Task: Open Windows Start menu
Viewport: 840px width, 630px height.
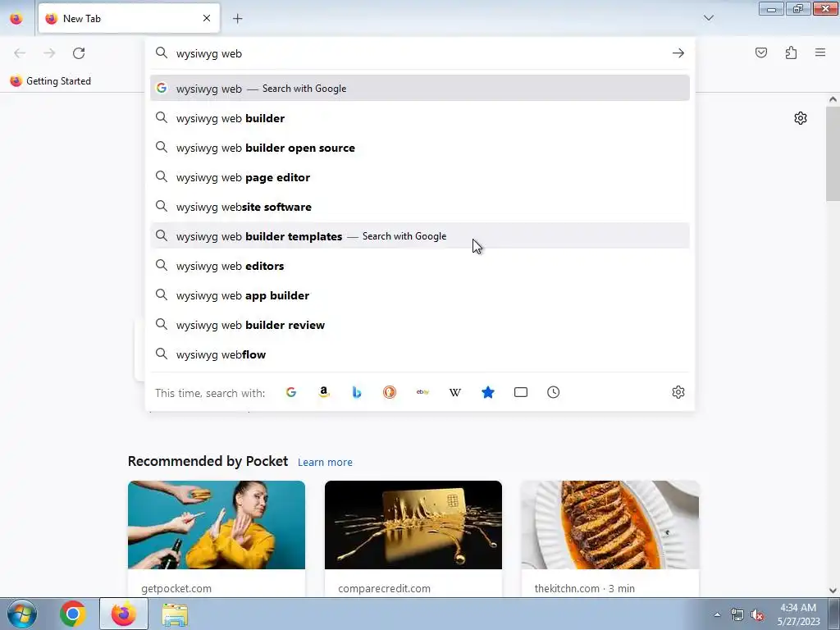Action: (x=21, y=614)
